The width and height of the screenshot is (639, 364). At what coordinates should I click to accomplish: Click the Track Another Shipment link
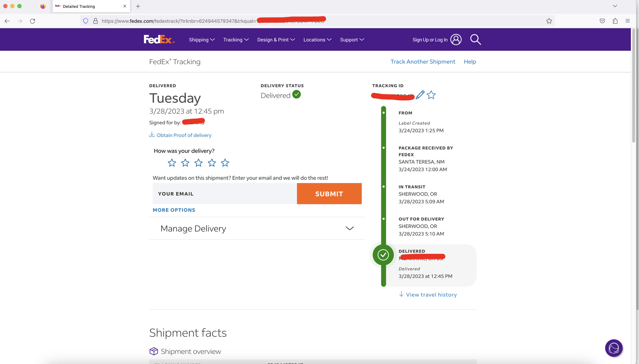click(423, 61)
